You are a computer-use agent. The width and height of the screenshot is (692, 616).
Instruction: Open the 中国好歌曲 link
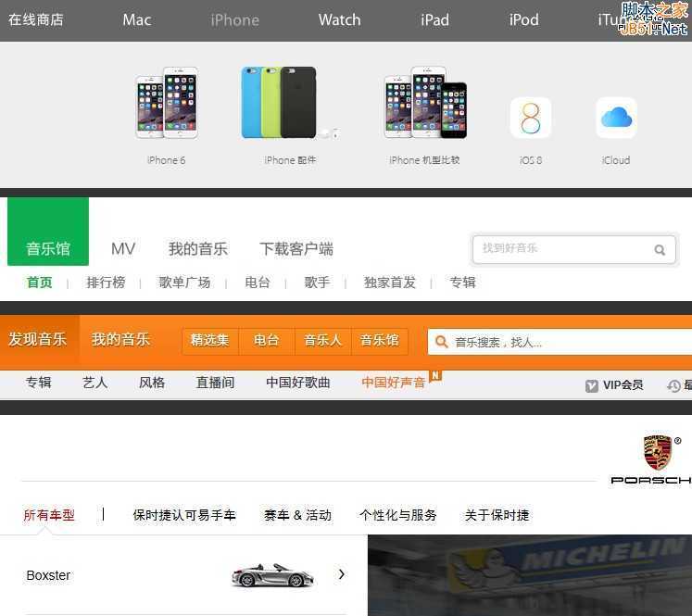(298, 383)
